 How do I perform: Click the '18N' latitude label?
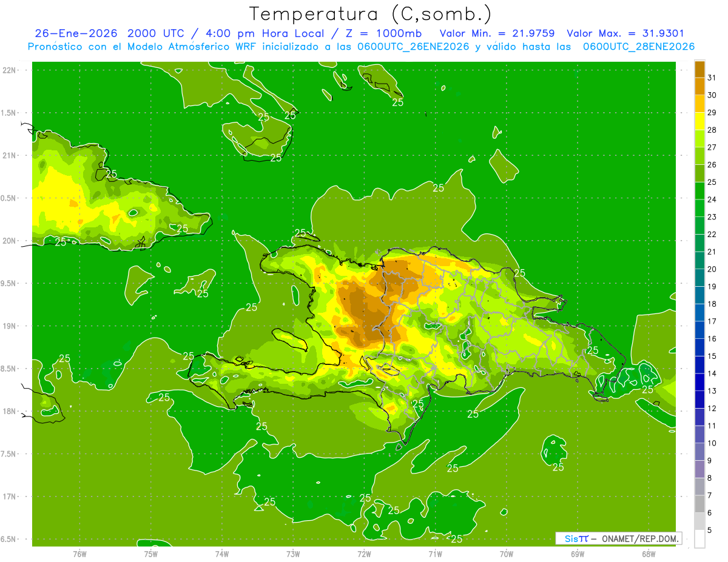coord(10,411)
